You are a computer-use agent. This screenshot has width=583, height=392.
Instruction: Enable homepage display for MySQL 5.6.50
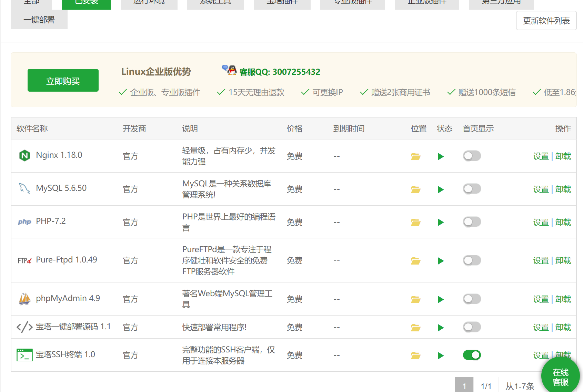pyautogui.click(x=472, y=189)
